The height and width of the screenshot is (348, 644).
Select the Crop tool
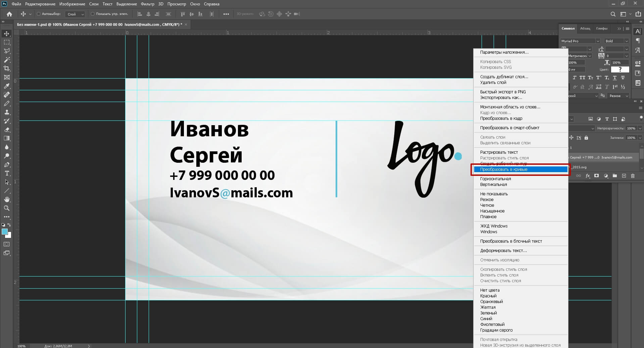click(x=6, y=68)
